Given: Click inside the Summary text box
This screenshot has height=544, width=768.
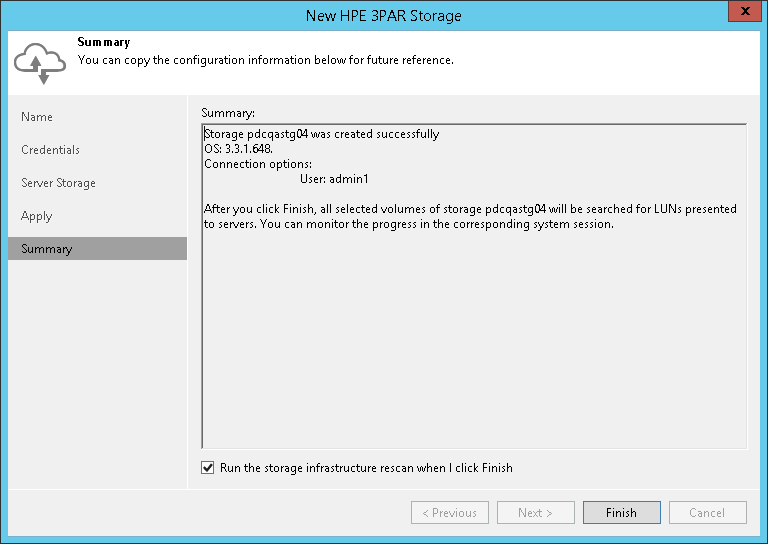Looking at the screenshot, I should click(474, 286).
